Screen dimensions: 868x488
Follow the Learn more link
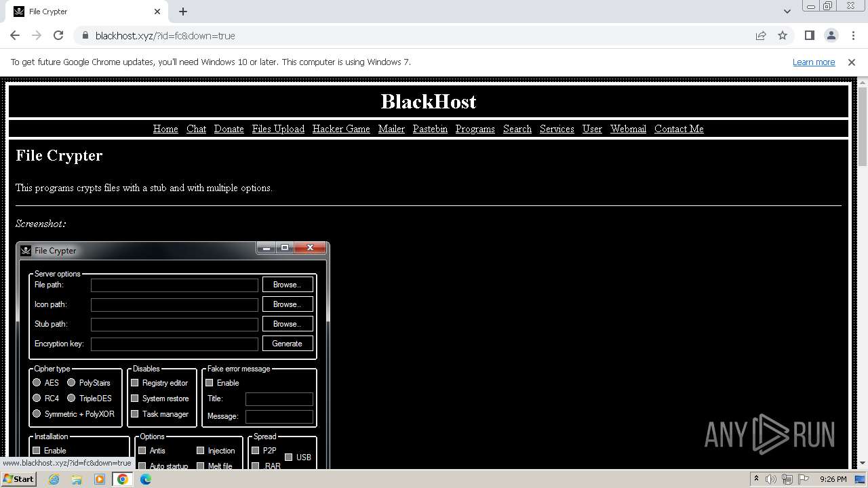point(814,62)
